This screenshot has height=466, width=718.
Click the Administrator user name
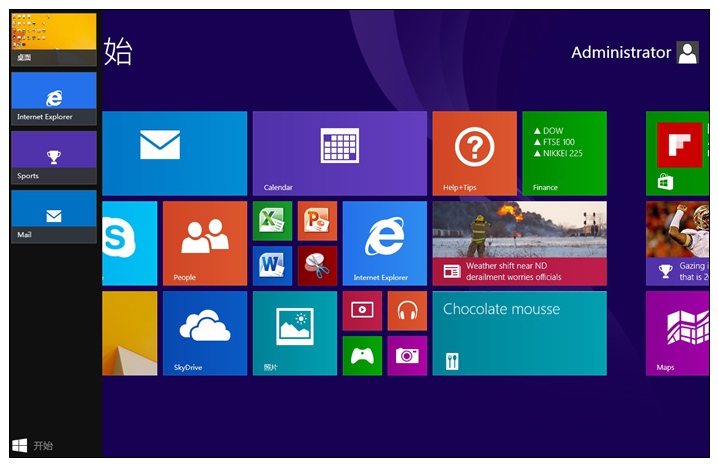tap(620, 53)
